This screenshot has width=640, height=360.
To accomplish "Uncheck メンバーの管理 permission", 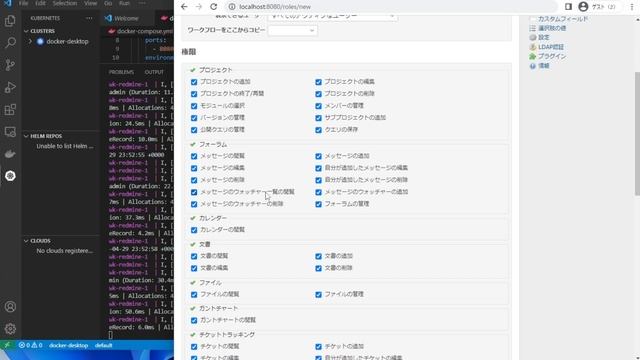I will [318, 106].
